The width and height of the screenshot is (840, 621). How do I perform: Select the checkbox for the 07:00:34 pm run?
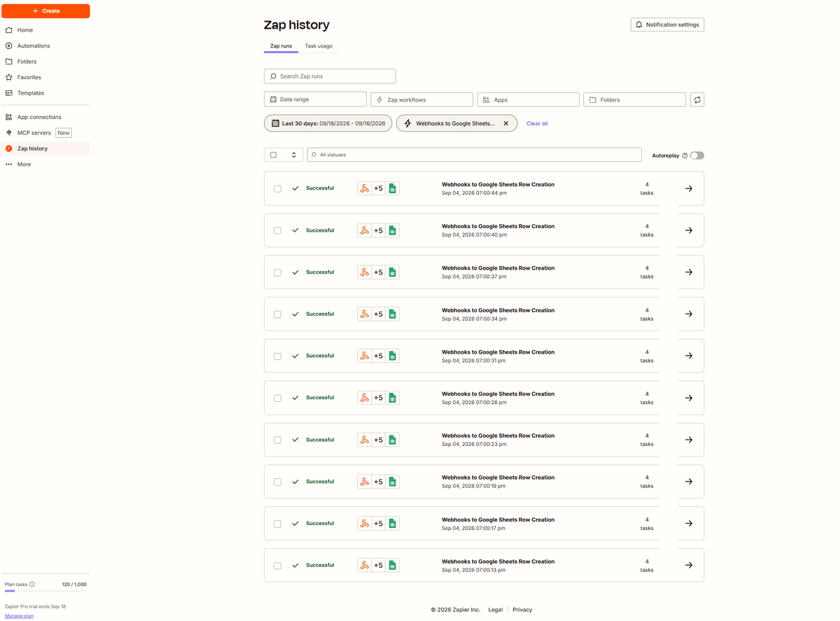point(277,314)
